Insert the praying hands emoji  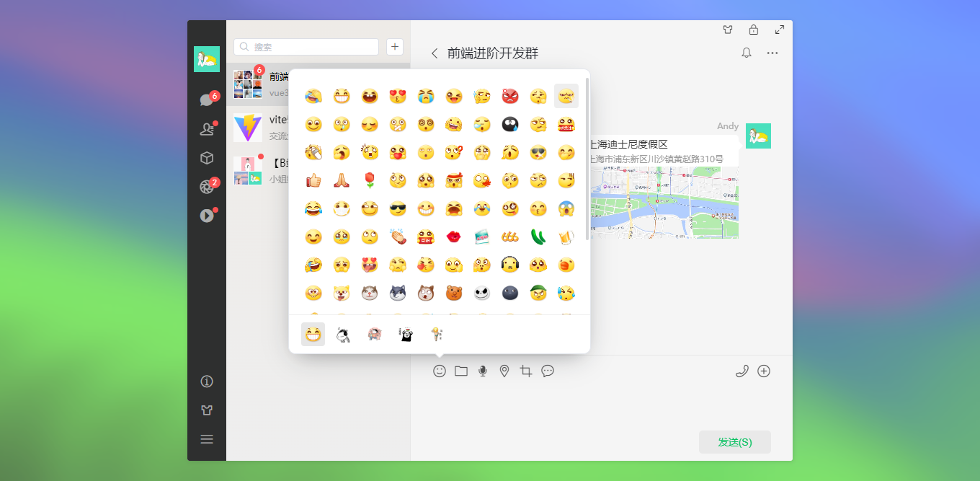[341, 180]
